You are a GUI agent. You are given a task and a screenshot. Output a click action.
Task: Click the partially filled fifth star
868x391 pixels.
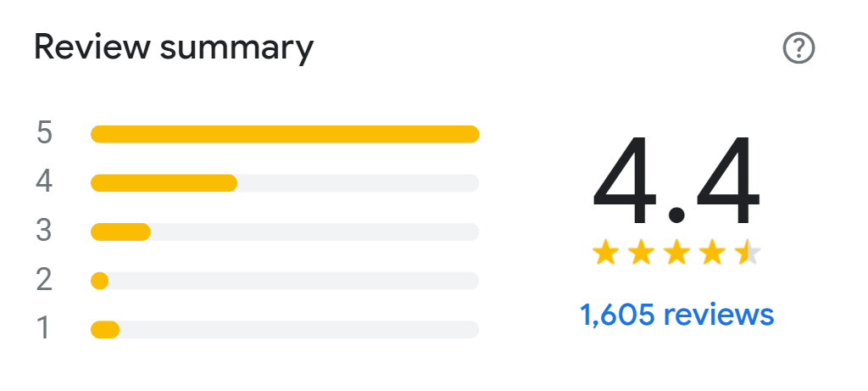(747, 252)
